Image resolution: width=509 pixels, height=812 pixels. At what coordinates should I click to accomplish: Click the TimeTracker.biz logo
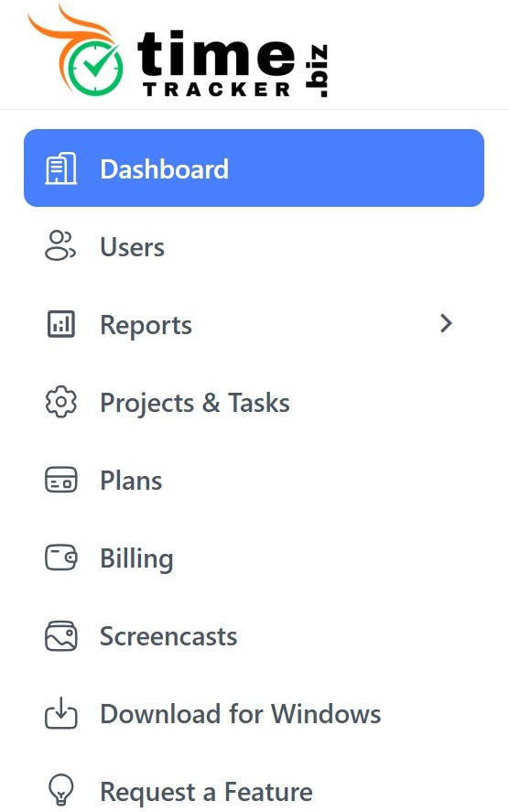tap(178, 50)
